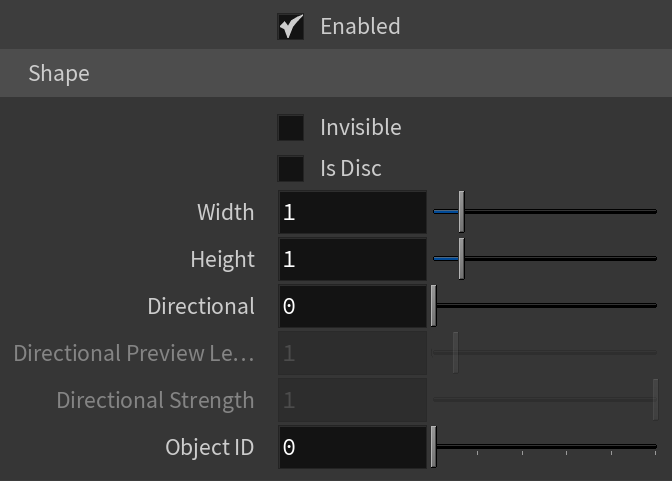This screenshot has height=481, width=672.
Task: Click the disabled Directional Preview Length field
Action: click(x=352, y=353)
